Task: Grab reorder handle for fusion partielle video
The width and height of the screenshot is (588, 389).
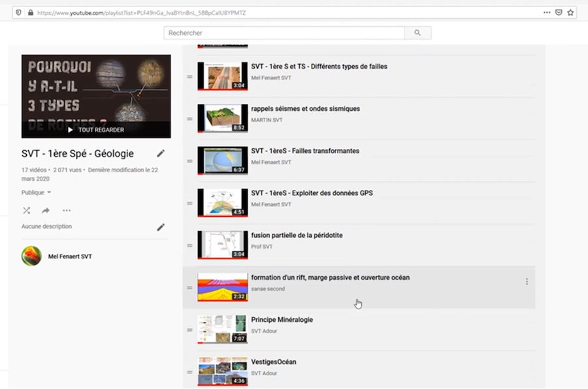Action: pos(189,245)
